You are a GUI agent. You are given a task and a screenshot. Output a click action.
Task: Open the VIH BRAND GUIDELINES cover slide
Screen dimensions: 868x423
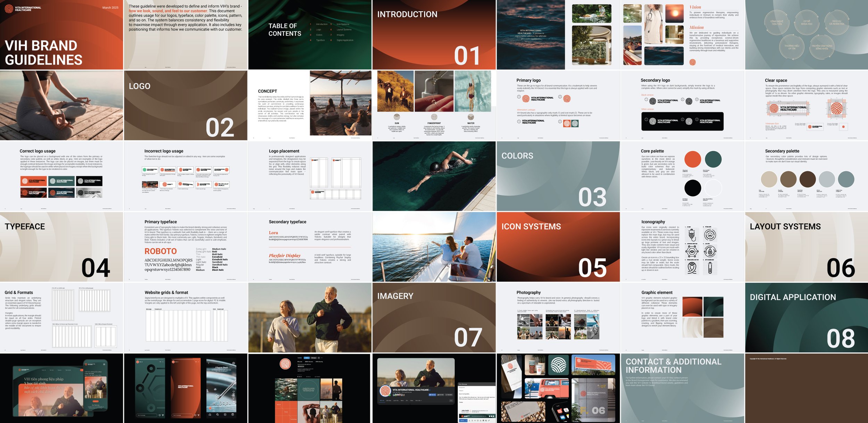click(61, 35)
